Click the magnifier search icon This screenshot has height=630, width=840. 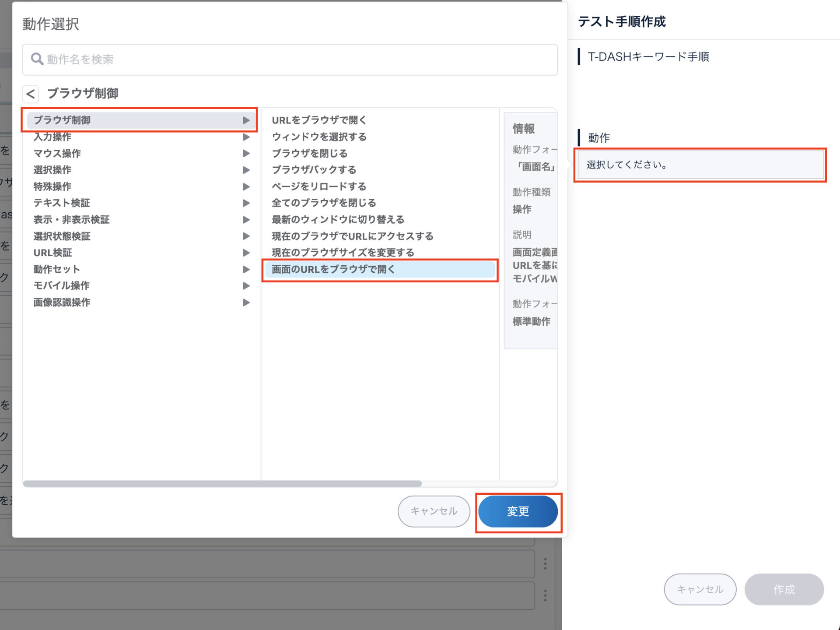tap(37, 59)
